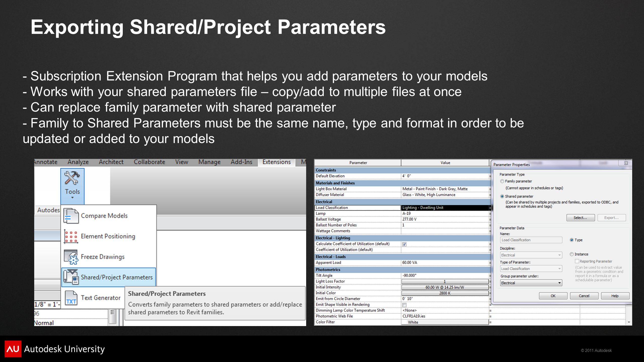Switch to the Add-Ins ribbon tab

(x=242, y=162)
